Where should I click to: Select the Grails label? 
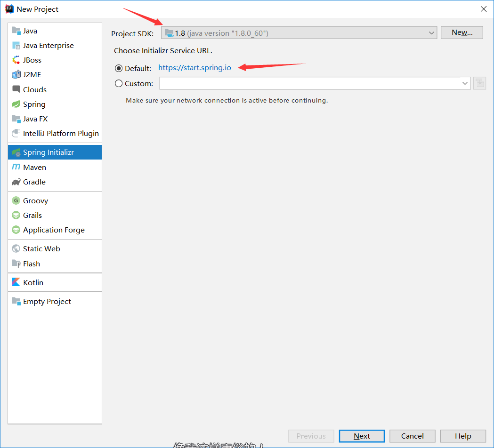[32, 216]
